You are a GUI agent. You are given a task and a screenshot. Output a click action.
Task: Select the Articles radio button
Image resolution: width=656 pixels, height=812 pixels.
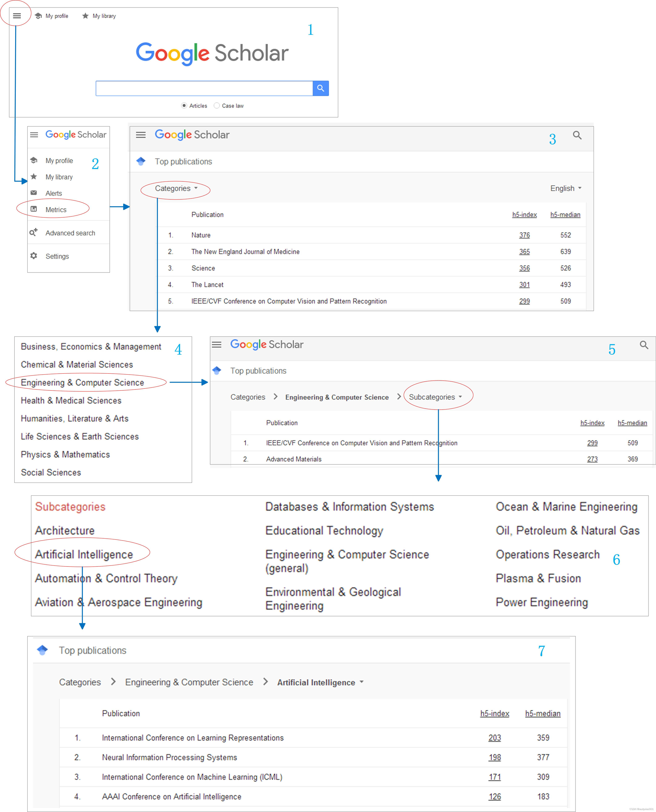184,105
